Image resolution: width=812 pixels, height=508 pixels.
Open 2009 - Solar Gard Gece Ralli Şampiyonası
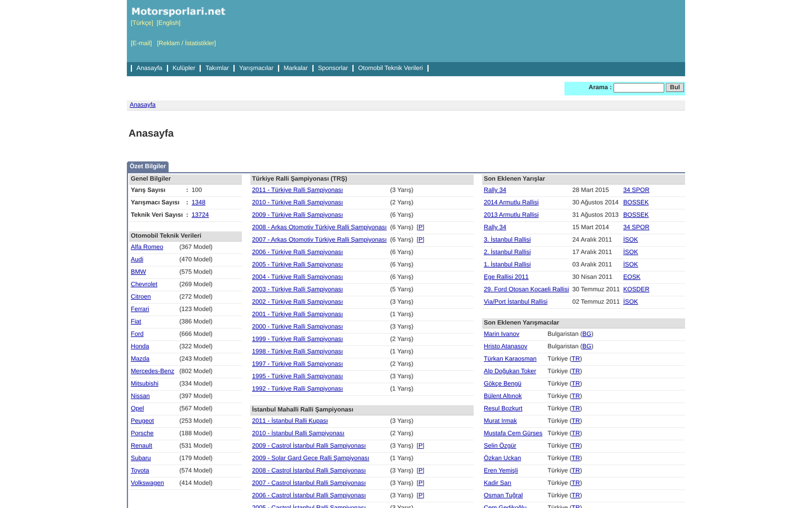point(311,458)
